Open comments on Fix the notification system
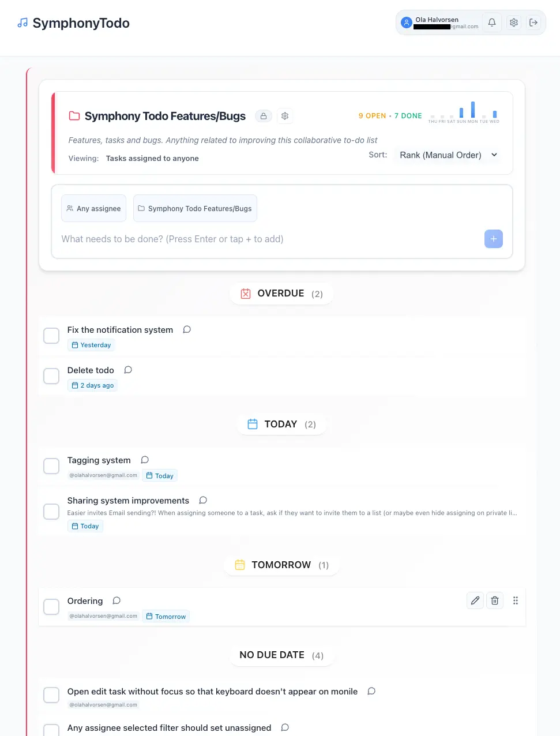560x736 pixels. pos(187,330)
